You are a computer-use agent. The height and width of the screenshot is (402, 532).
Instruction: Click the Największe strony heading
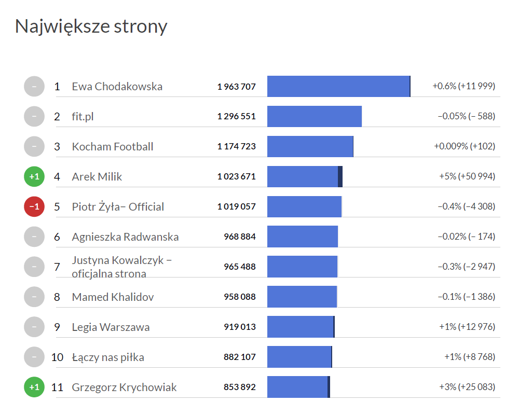(x=91, y=26)
